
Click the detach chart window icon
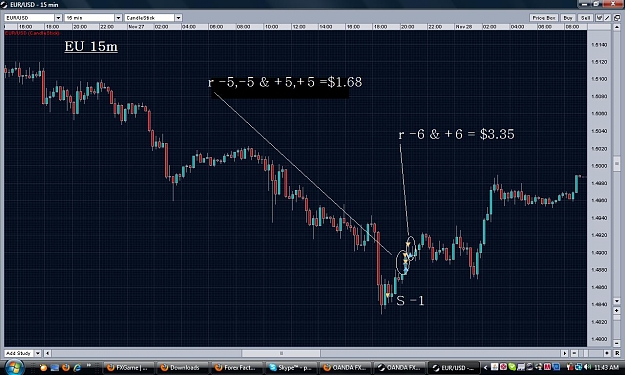(617, 18)
